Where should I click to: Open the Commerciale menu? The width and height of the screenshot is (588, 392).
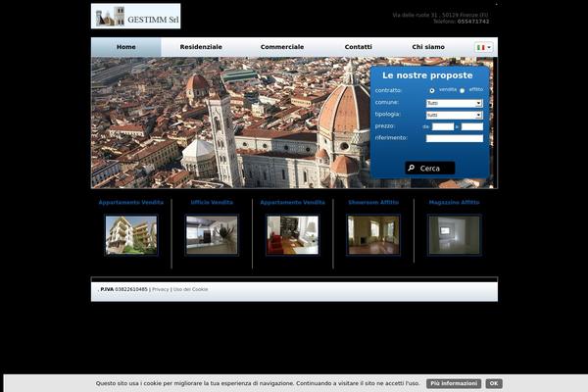coord(282,47)
